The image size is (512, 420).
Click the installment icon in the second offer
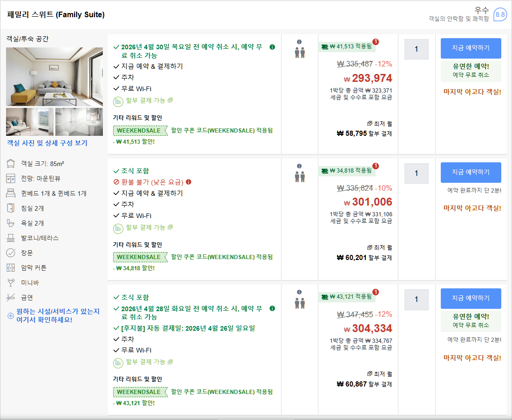[118, 228]
